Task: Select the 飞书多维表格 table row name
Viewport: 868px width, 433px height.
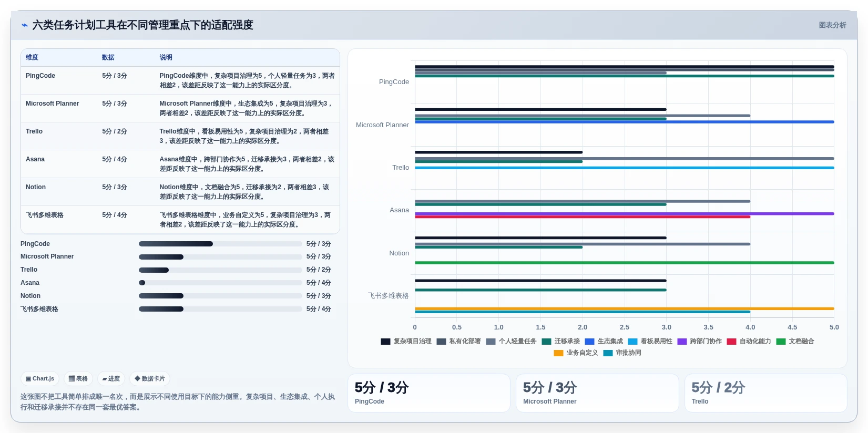Action: tap(45, 215)
